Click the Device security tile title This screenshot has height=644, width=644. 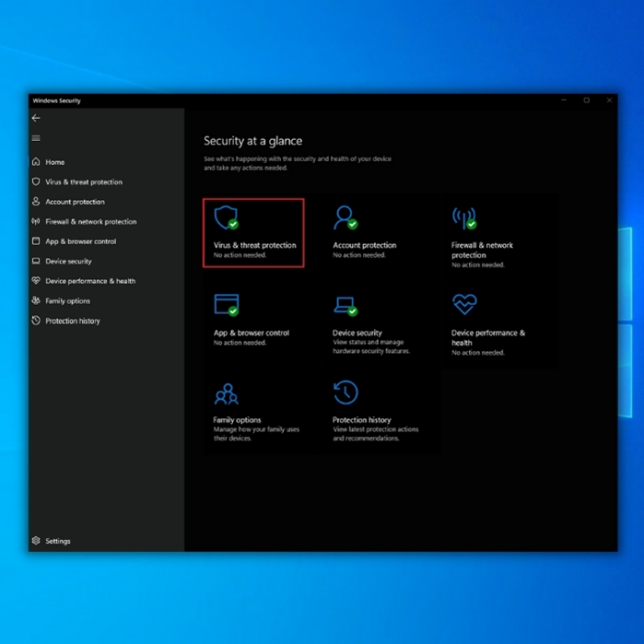[357, 333]
